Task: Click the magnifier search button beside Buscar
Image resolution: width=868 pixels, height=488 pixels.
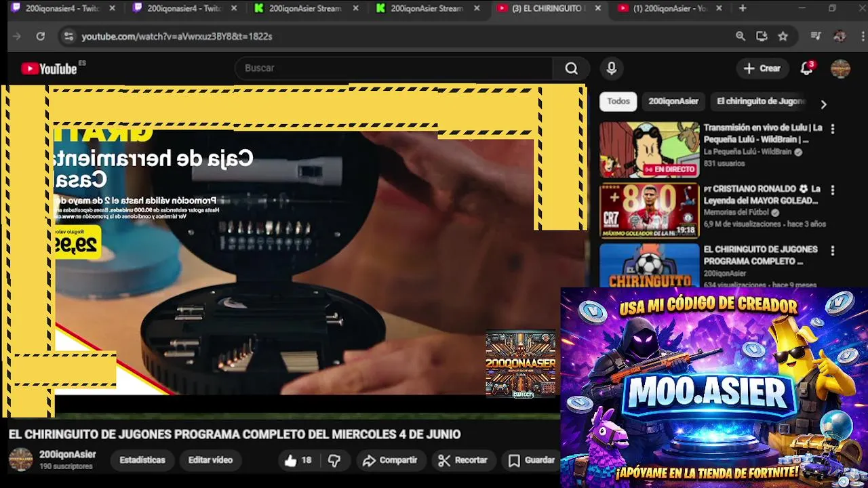Action: (x=571, y=68)
